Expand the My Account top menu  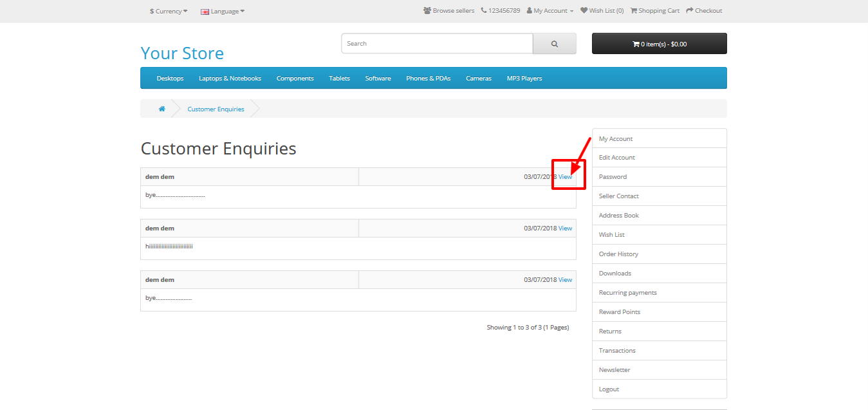pyautogui.click(x=549, y=11)
